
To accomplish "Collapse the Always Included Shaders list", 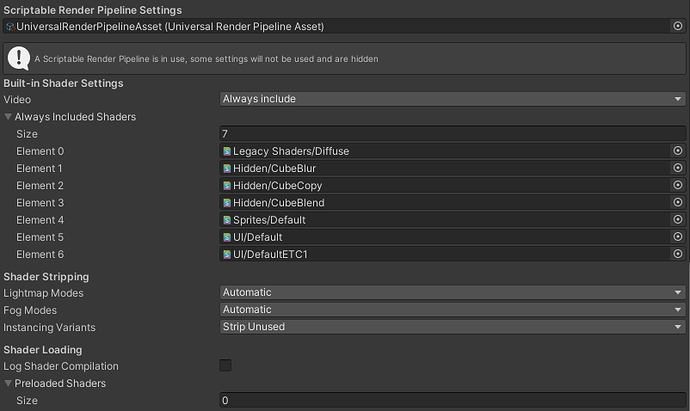I will pyautogui.click(x=8, y=117).
